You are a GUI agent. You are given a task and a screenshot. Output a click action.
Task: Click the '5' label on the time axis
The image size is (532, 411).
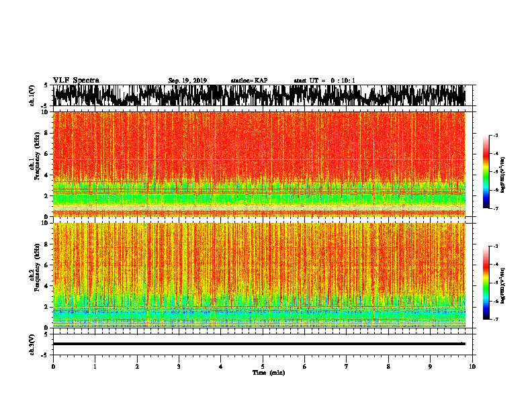coord(263,367)
